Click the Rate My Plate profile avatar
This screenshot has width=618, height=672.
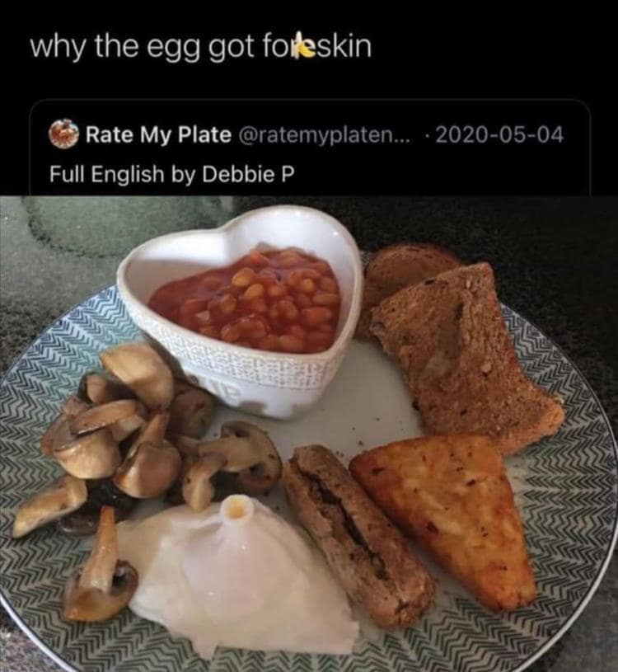63,134
